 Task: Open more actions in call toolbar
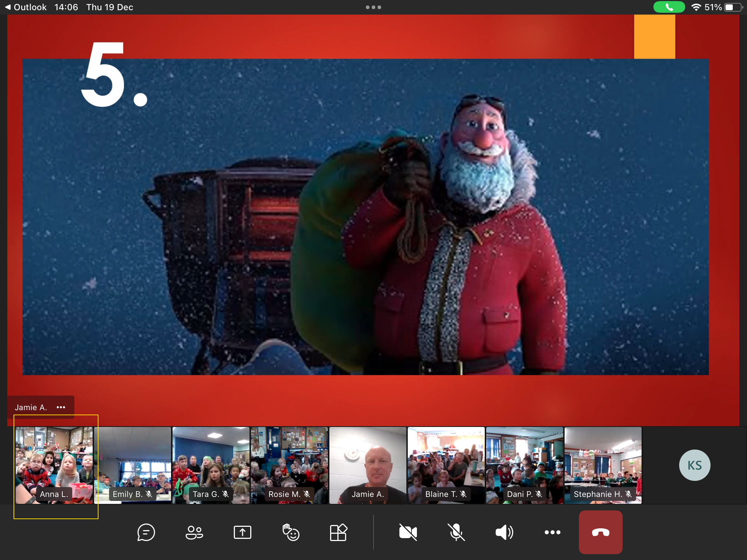tap(552, 532)
